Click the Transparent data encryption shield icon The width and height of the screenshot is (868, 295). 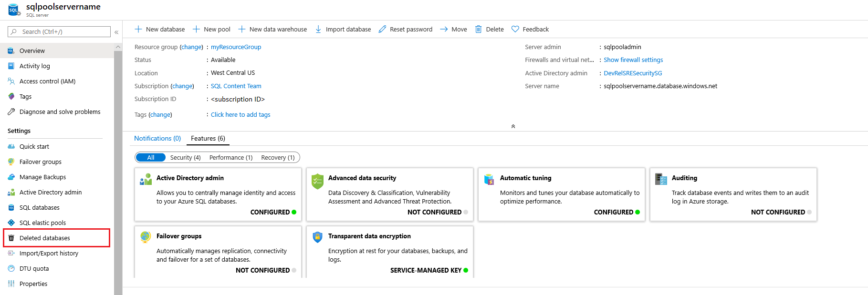pyautogui.click(x=317, y=237)
